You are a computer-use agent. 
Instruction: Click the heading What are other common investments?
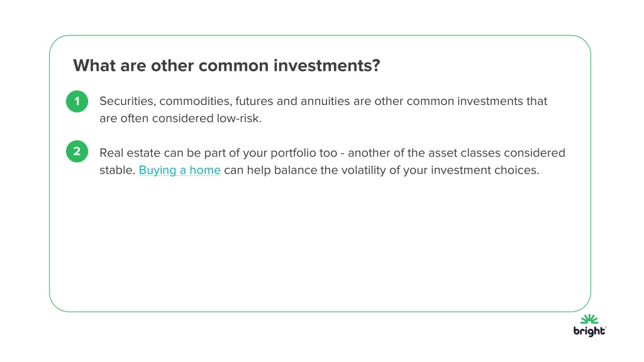[226, 65]
